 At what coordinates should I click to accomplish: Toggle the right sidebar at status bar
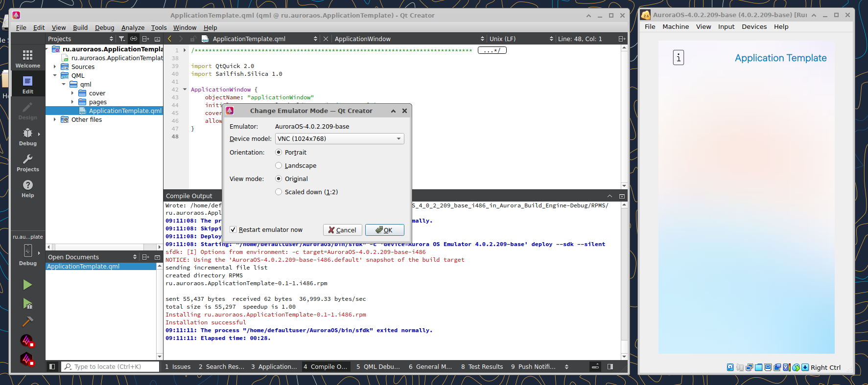pos(610,366)
